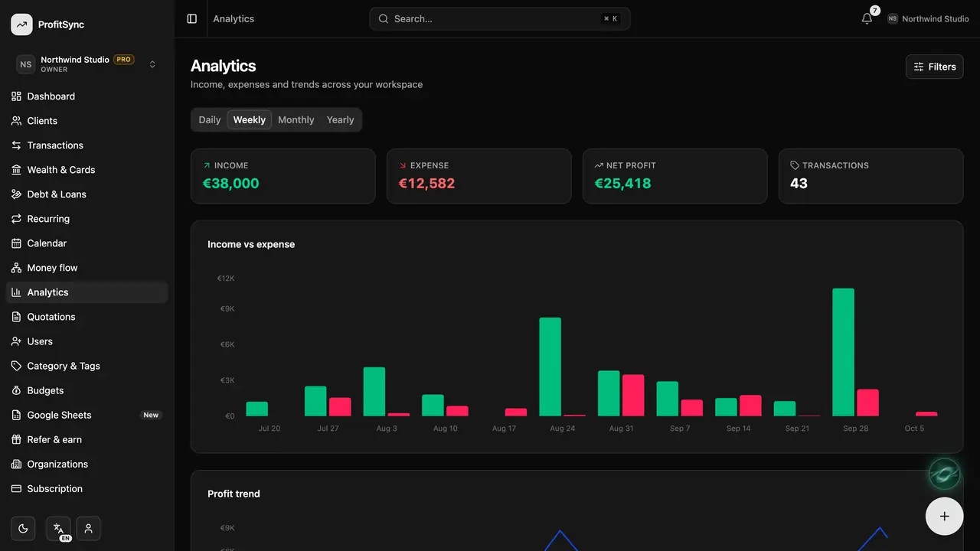980x551 pixels.
Task: Open the Budgets page
Action: (87, 390)
